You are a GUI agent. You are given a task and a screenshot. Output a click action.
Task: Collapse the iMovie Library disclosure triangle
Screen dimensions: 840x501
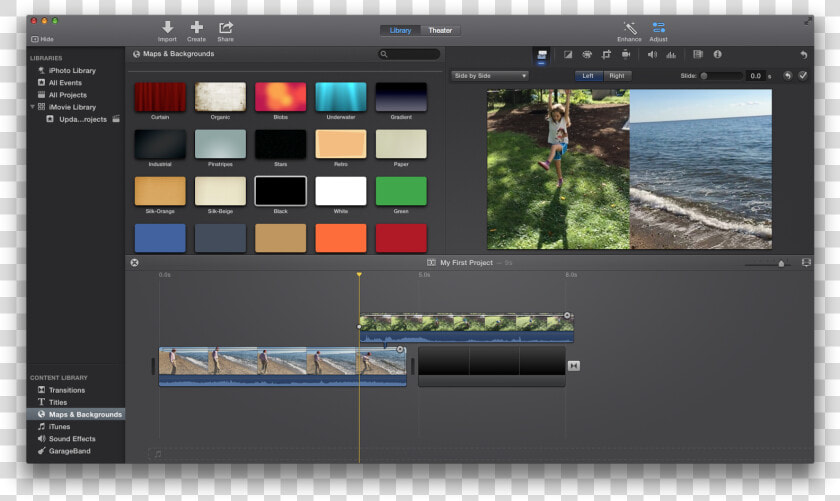32,107
